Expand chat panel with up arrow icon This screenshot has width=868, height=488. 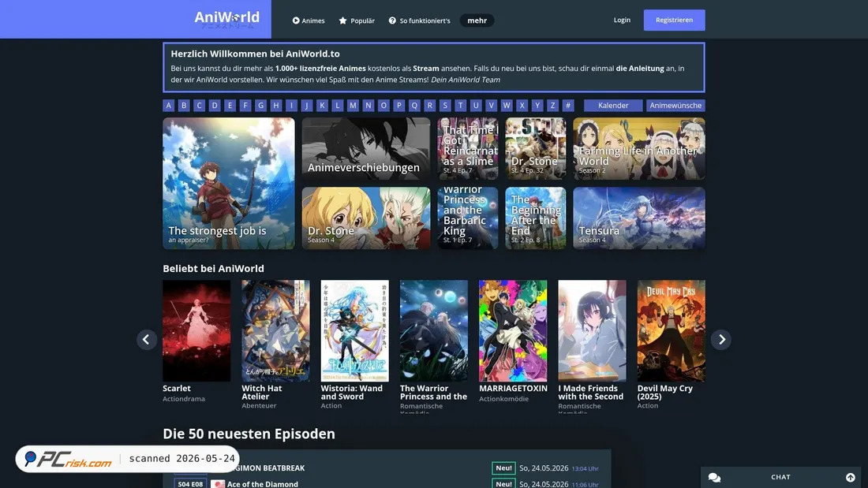pos(851,477)
